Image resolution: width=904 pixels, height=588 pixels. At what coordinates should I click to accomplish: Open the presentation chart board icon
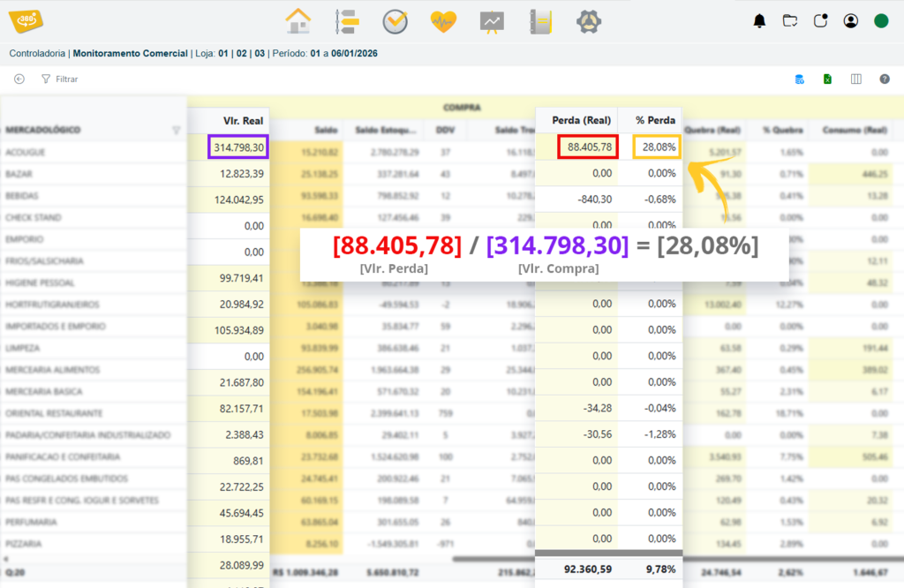pyautogui.click(x=492, y=21)
